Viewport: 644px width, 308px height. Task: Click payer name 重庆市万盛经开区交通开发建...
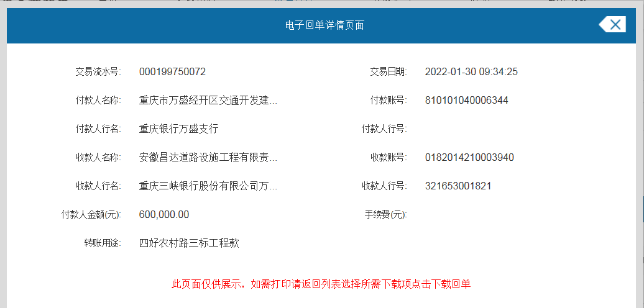(x=208, y=101)
